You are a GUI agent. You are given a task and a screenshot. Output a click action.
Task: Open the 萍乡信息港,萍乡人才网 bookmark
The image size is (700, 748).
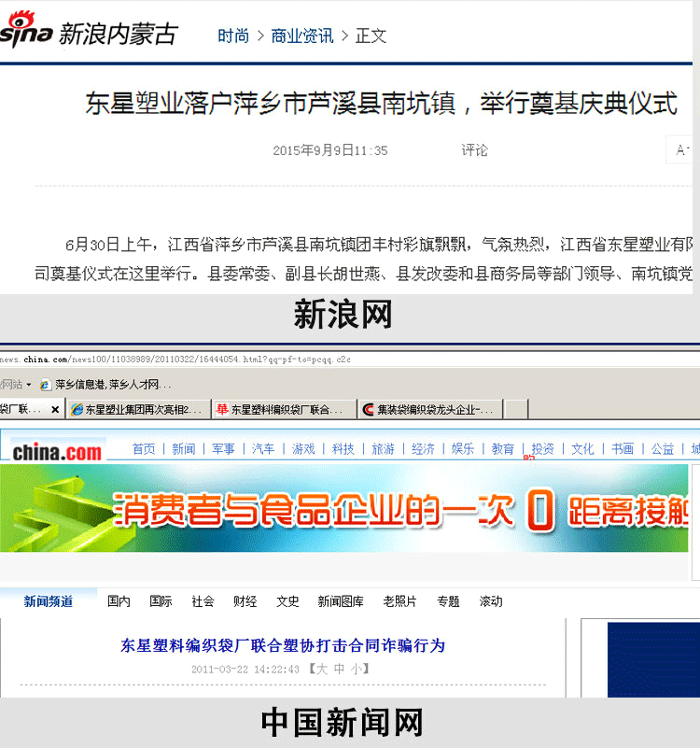[113, 385]
